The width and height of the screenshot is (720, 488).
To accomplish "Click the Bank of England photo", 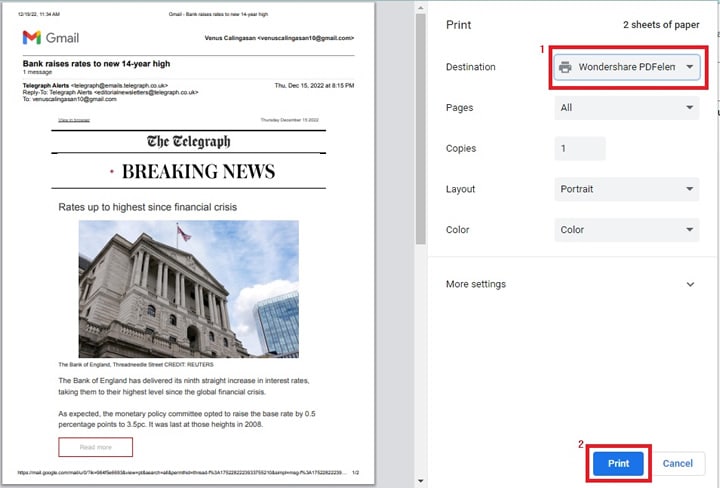I will pyautogui.click(x=189, y=289).
